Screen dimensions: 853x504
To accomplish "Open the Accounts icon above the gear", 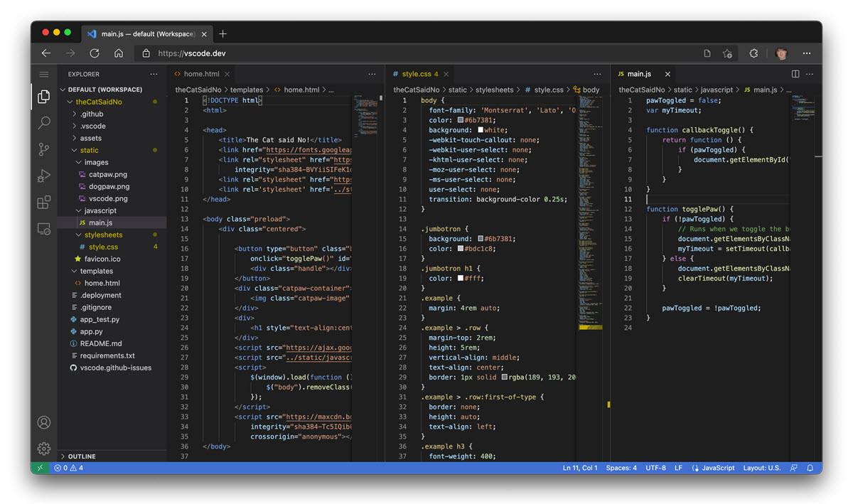I will [44, 422].
